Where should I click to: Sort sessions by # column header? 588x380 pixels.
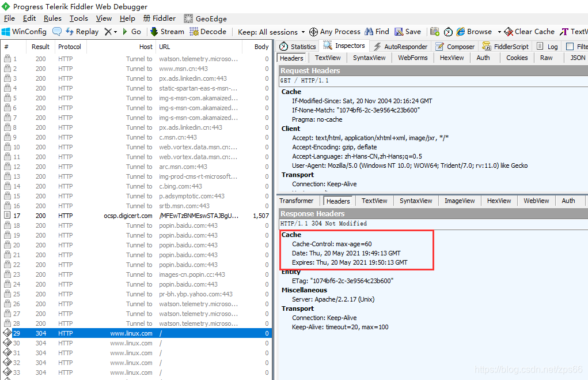pos(13,47)
